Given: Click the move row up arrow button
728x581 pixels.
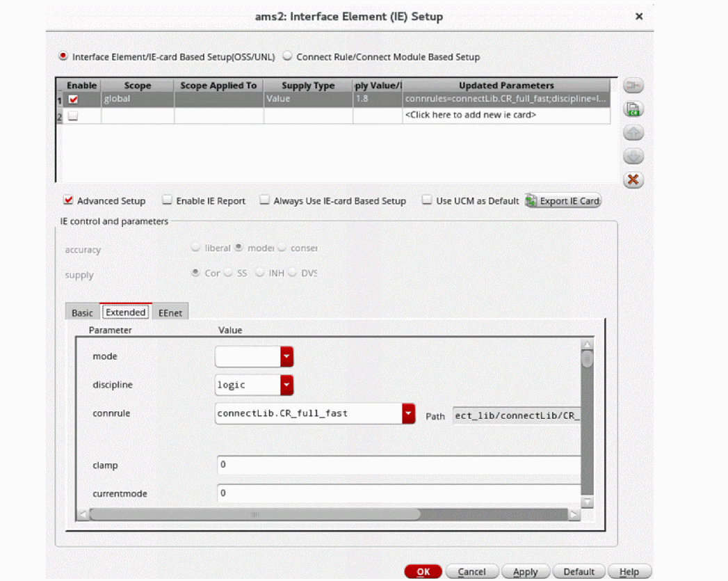Looking at the screenshot, I should [x=633, y=132].
